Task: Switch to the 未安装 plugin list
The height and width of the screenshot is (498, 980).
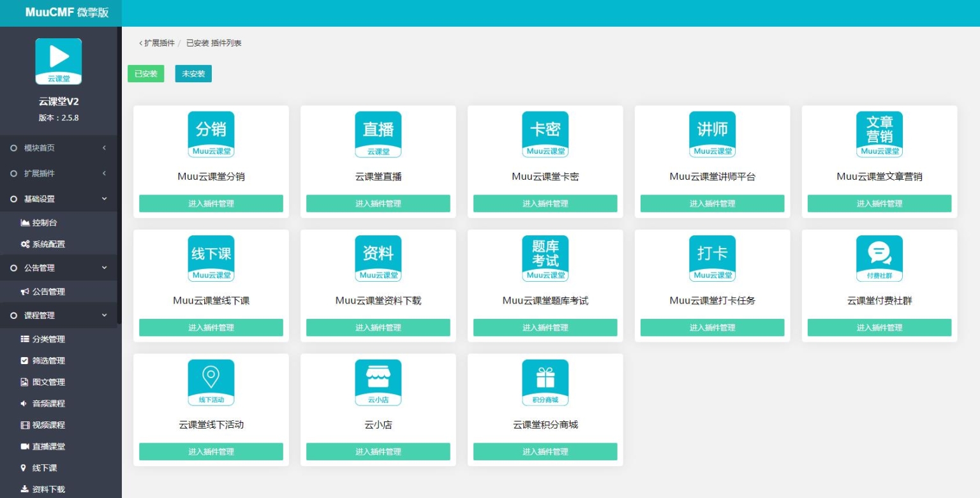Action: coord(193,73)
